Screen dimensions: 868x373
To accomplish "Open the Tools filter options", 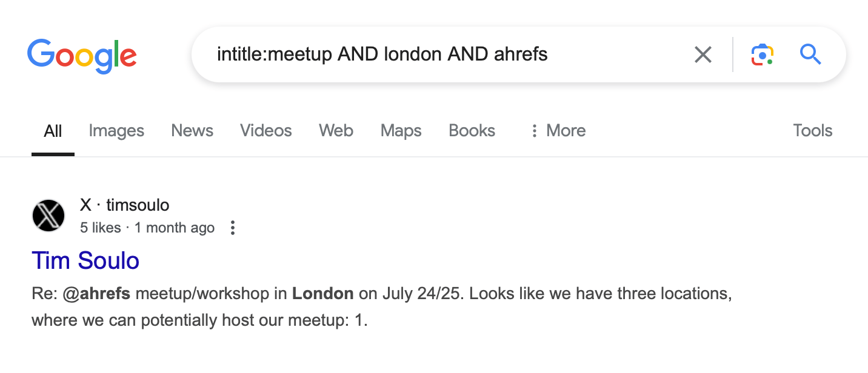I will pyautogui.click(x=812, y=130).
